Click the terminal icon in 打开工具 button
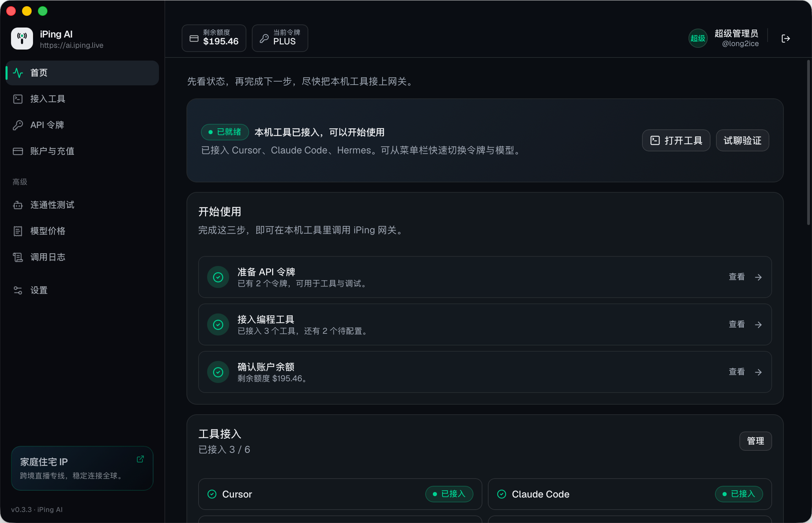The height and width of the screenshot is (523, 812). pos(655,140)
